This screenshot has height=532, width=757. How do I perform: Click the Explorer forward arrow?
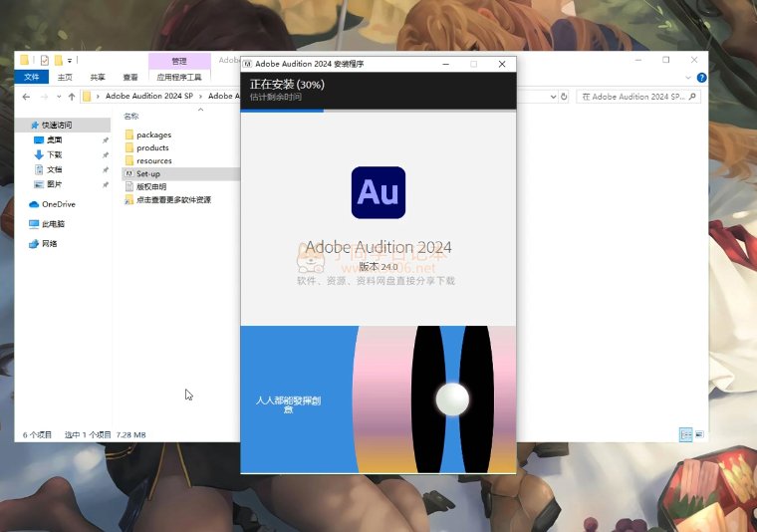click(44, 97)
